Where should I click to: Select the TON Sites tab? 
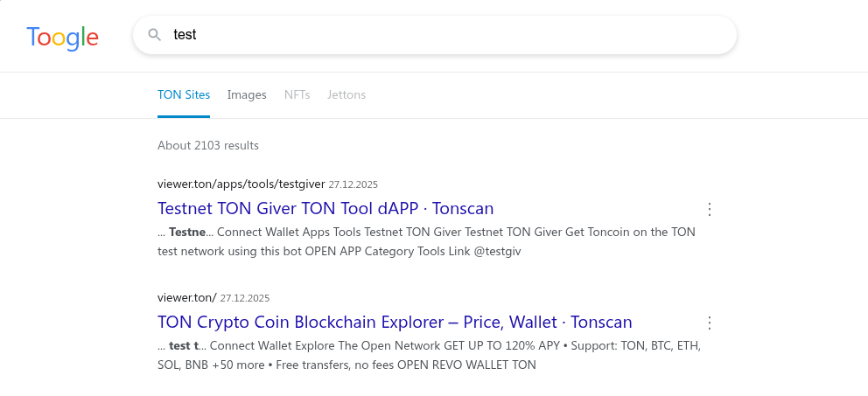tap(184, 94)
